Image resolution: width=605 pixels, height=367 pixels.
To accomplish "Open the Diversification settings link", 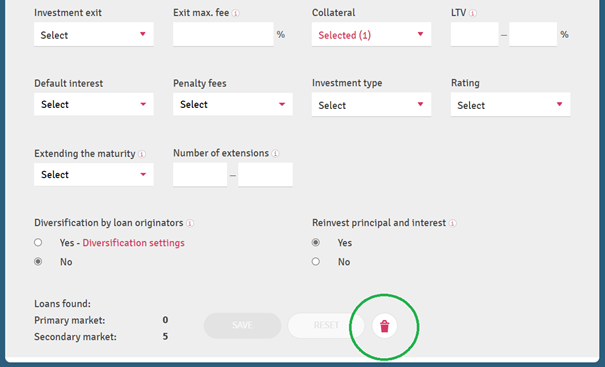I will pyautogui.click(x=134, y=243).
